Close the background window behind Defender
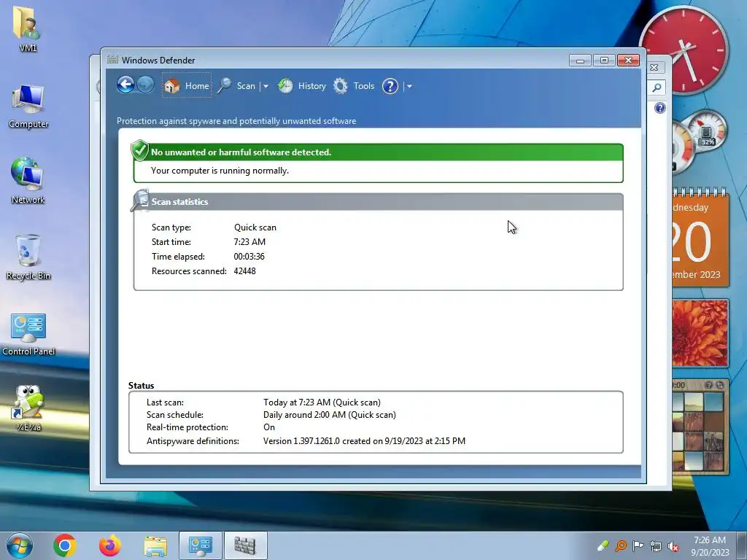Viewport: 747px width, 560px height. (654, 68)
